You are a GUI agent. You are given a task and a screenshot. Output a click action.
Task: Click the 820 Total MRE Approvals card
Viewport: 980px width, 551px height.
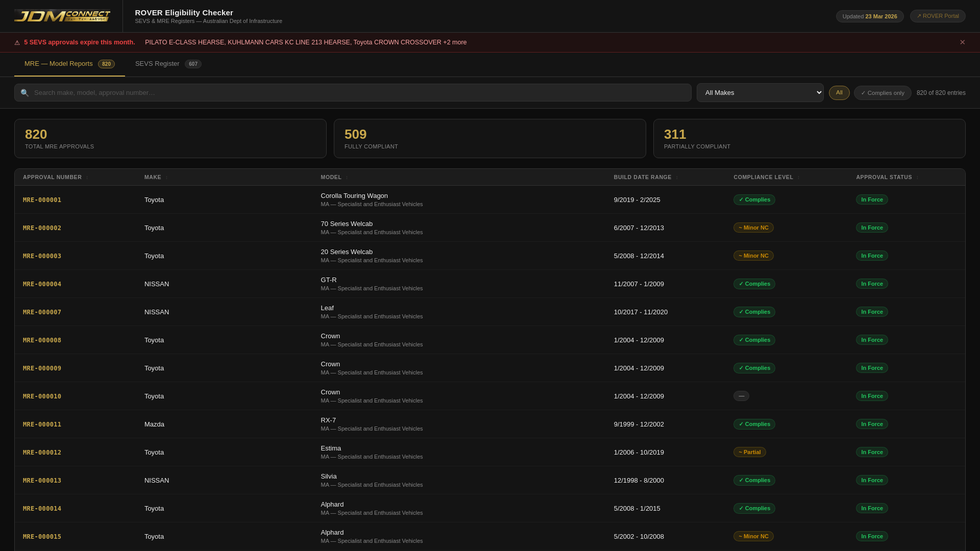(170, 139)
